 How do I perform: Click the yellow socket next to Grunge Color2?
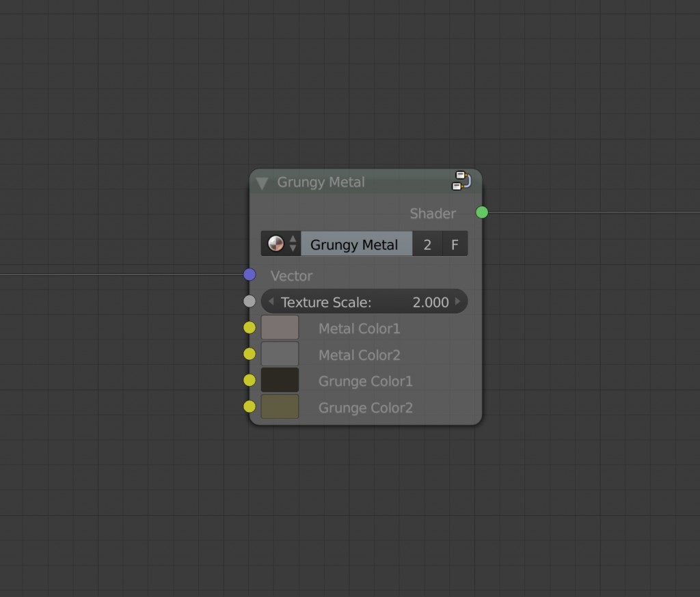(x=249, y=406)
